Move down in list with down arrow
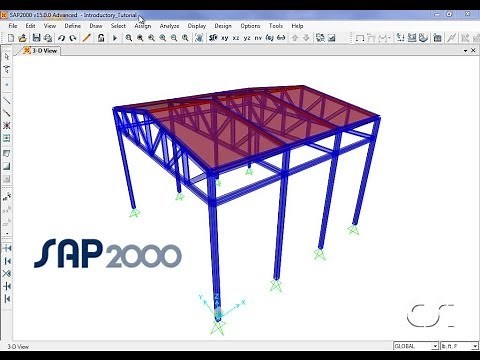The width and height of the screenshot is (480, 360). click(x=306, y=38)
